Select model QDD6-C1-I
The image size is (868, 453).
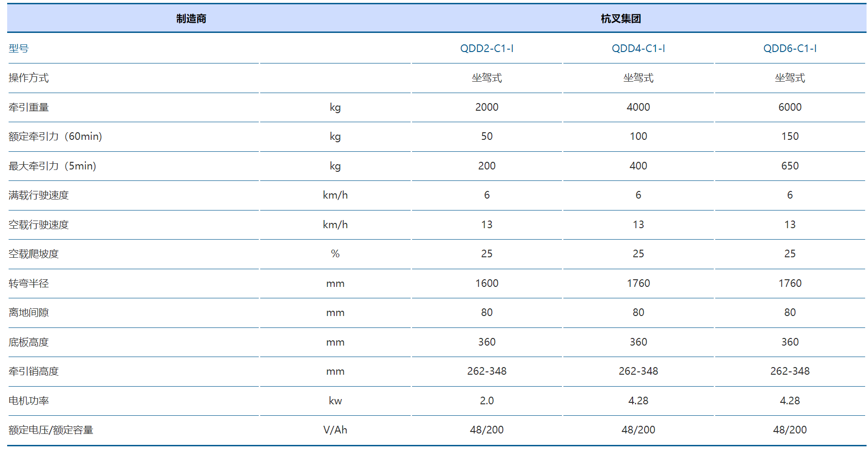coord(790,48)
